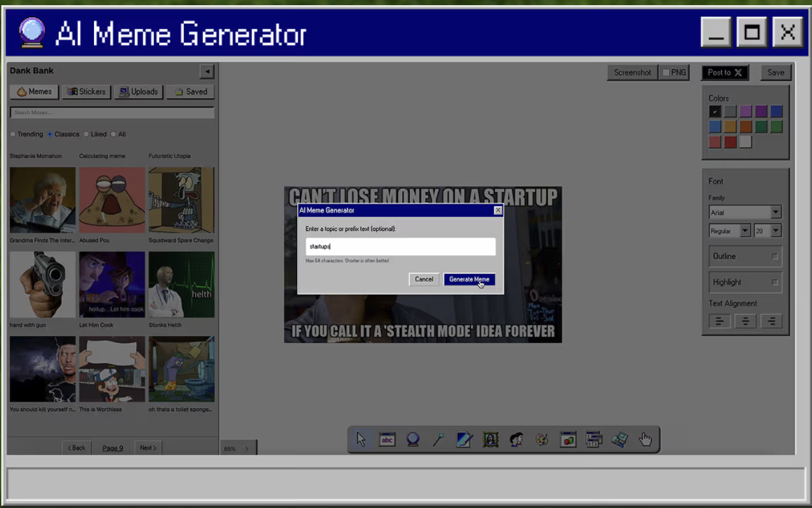
Task: Select the Liked radio filter
Action: (95, 134)
